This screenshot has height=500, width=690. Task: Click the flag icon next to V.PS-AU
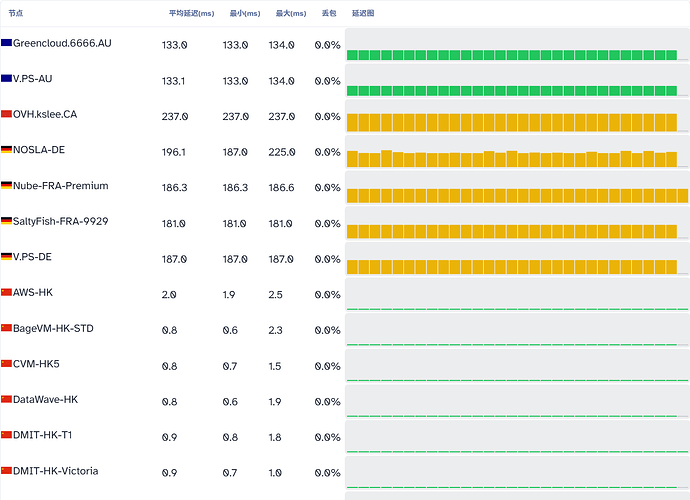(x=6, y=78)
